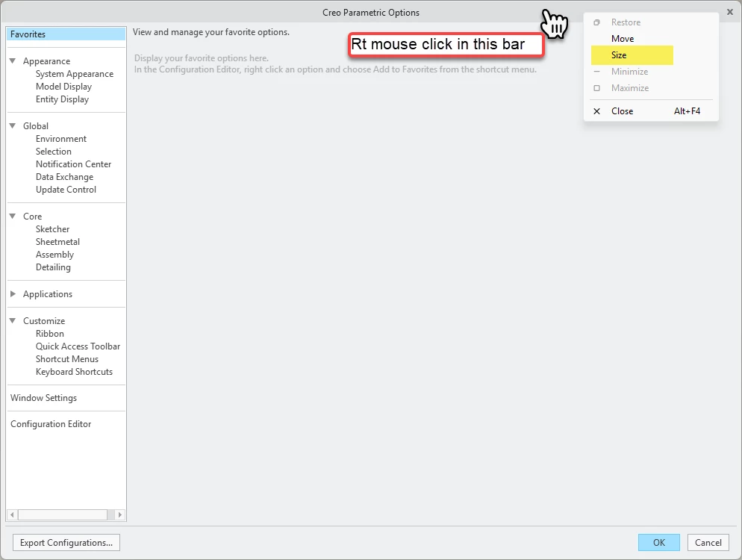Open Sketcher options
Image resolution: width=742 pixels, height=560 pixels.
(x=52, y=229)
